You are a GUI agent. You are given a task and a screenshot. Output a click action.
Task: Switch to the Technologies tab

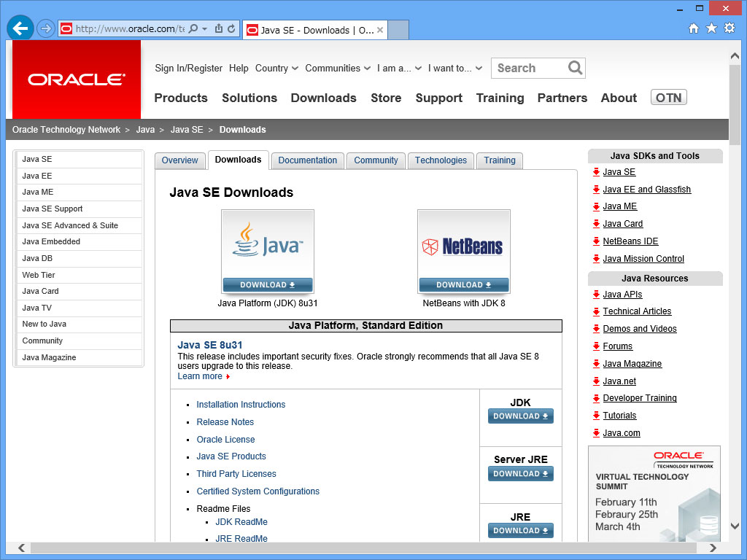pos(441,160)
